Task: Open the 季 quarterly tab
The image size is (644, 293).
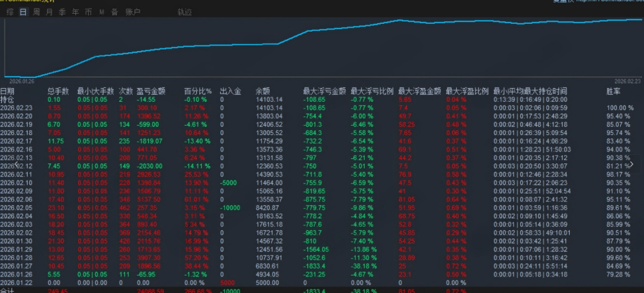Action: coord(62,13)
